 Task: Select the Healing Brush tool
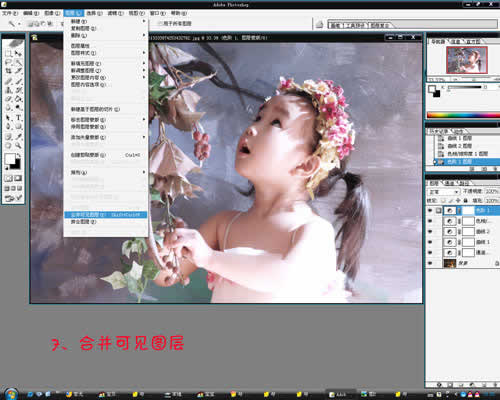(9, 81)
